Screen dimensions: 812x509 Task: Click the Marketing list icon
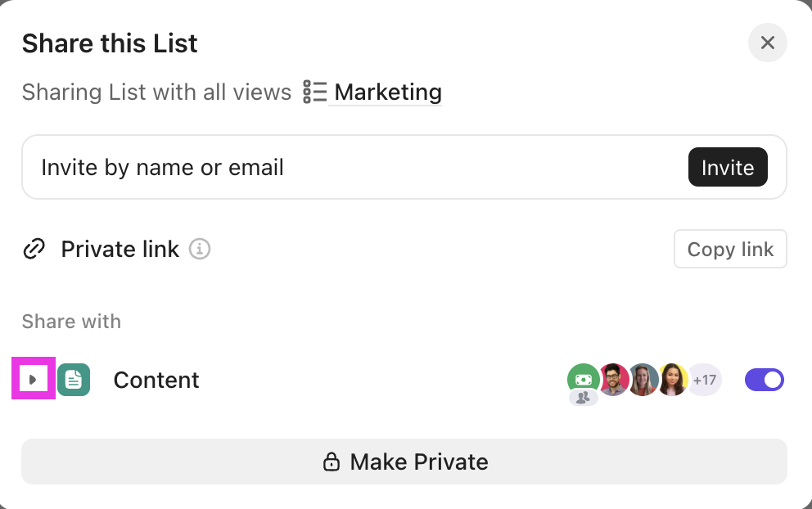(314, 92)
